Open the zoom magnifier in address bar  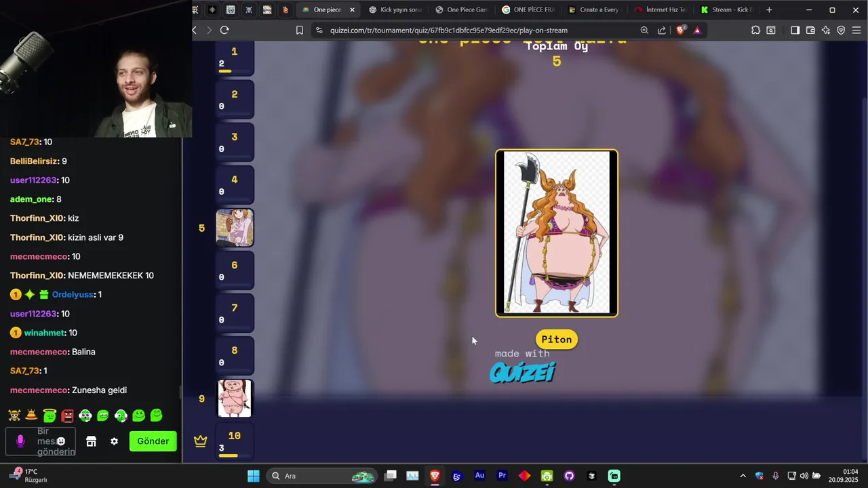coord(644,30)
